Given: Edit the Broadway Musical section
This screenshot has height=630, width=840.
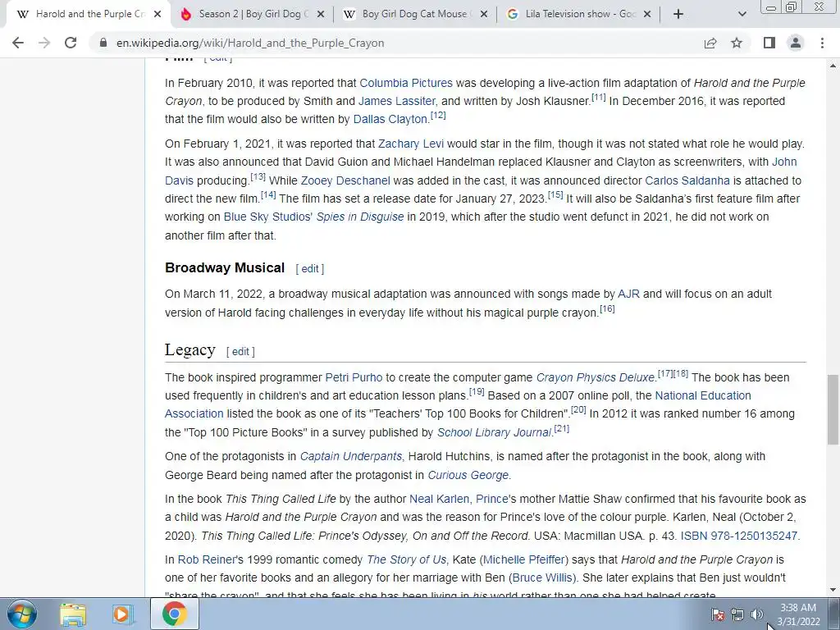Looking at the screenshot, I should click(310, 269).
